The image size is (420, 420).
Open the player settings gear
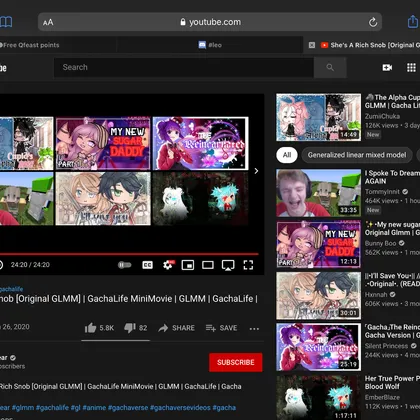[x=168, y=265]
